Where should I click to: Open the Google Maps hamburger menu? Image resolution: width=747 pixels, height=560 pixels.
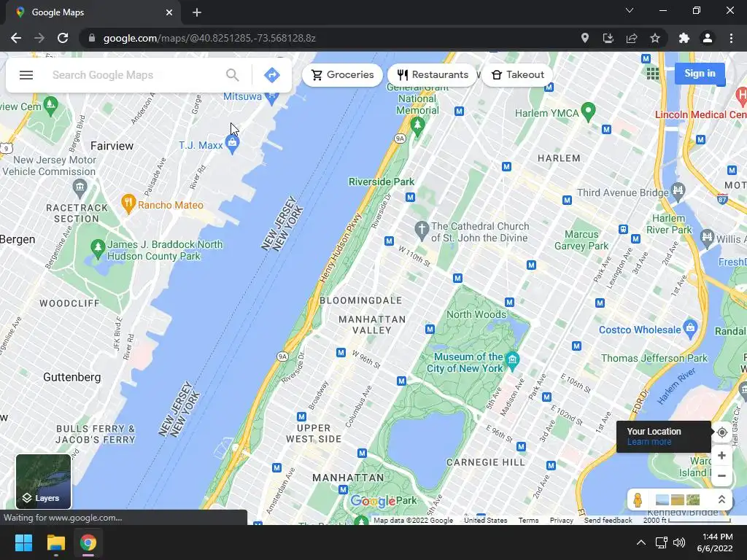pyautogui.click(x=26, y=75)
